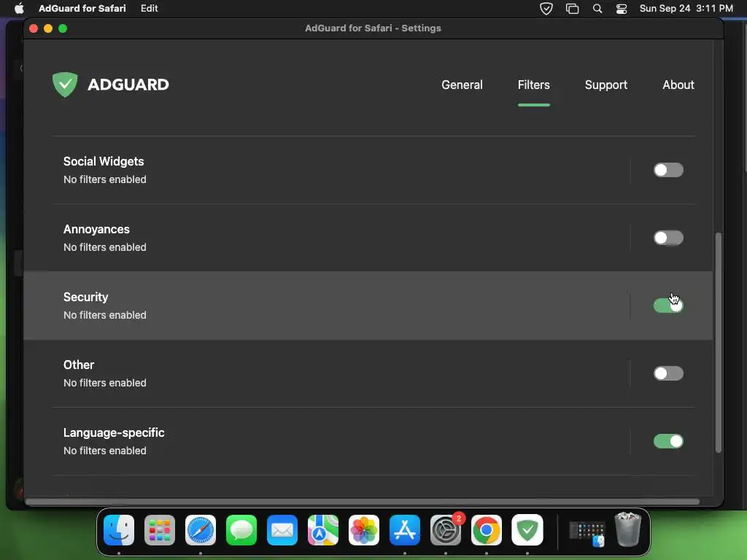Select the Filters tab
747x560 pixels.
[533, 85]
